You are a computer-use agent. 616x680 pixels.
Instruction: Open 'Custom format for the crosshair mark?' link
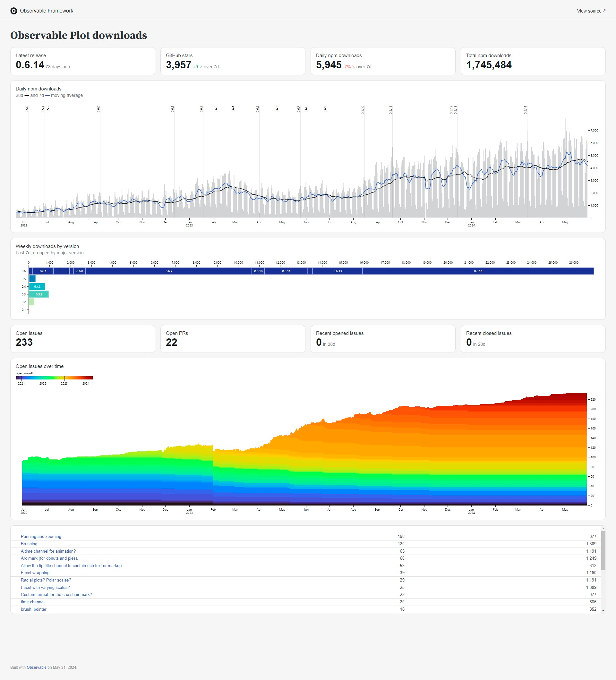[x=56, y=594]
